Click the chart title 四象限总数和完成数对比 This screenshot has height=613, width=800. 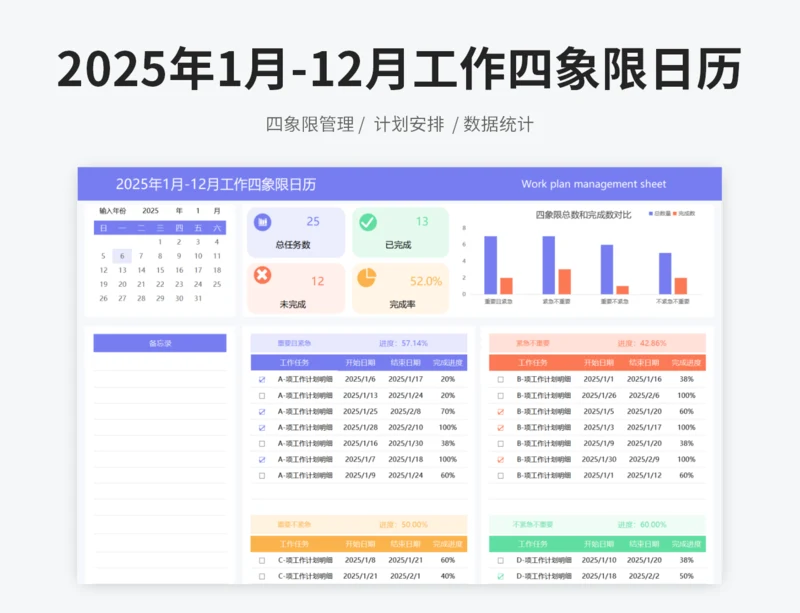[583, 214]
